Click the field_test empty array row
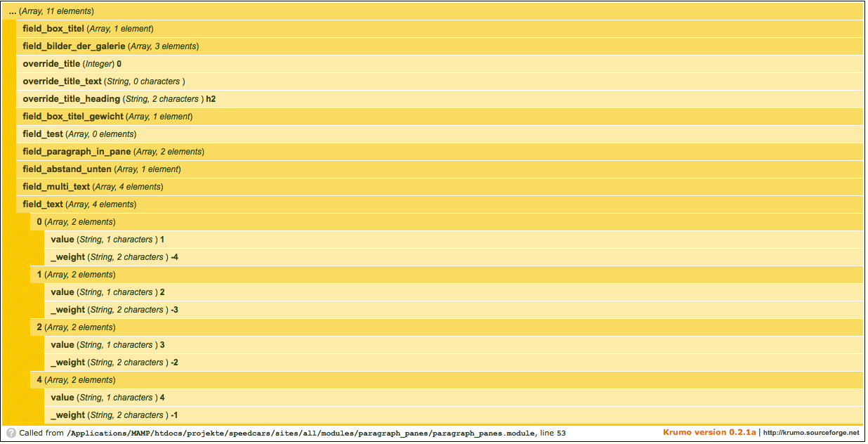868x444 pixels. pos(440,134)
